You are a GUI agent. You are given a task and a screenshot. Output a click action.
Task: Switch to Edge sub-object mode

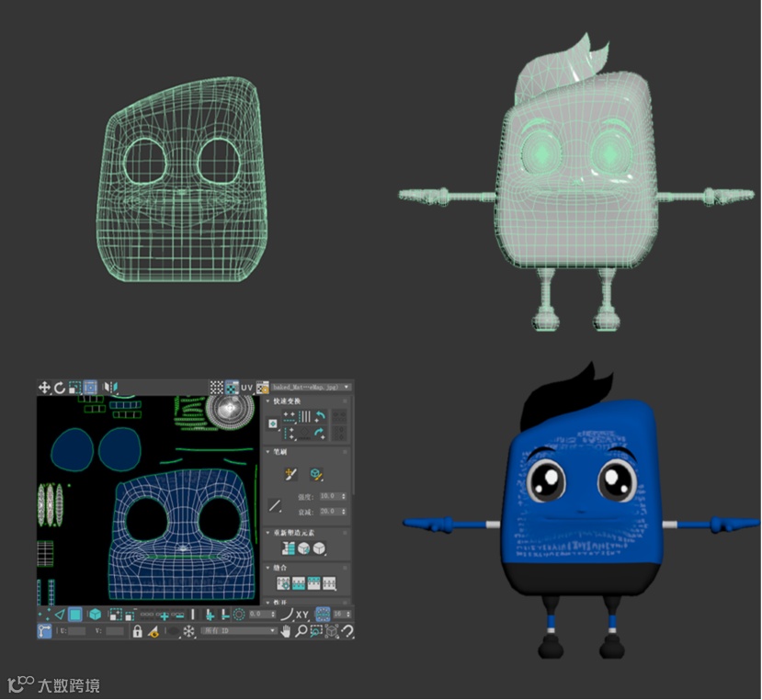coord(60,615)
